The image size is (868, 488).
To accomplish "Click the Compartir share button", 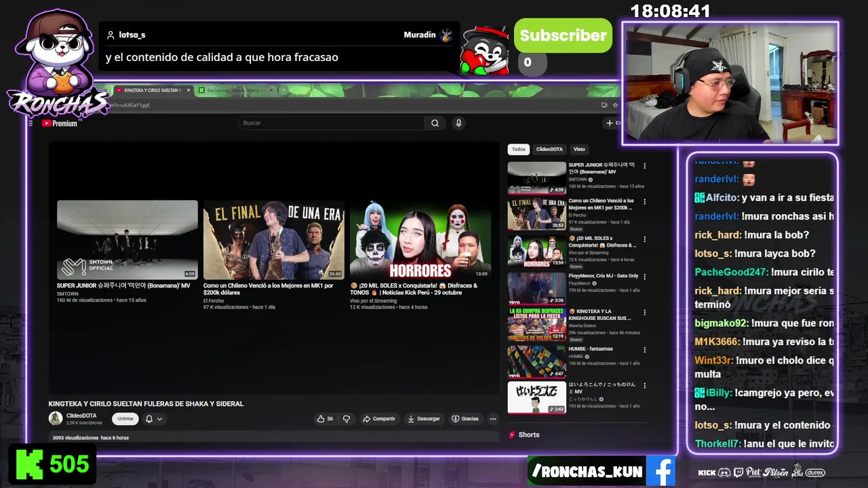I will [379, 419].
